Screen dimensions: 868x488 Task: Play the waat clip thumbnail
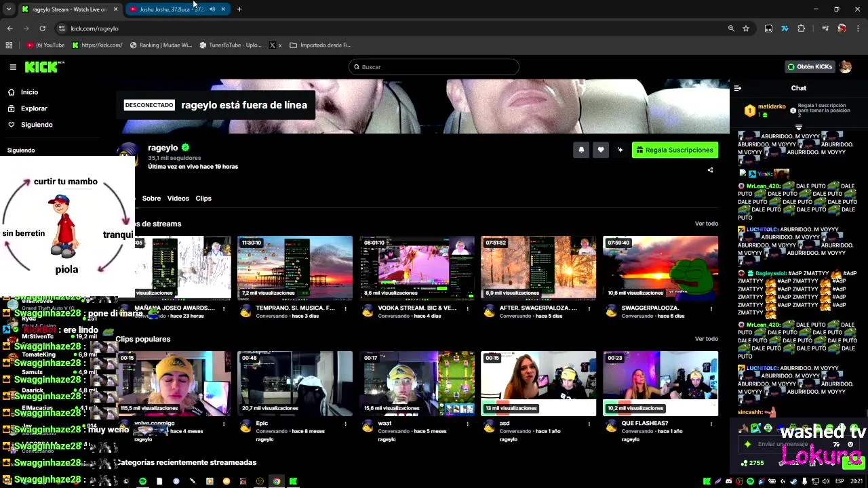pyautogui.click(x=417, y=383)
